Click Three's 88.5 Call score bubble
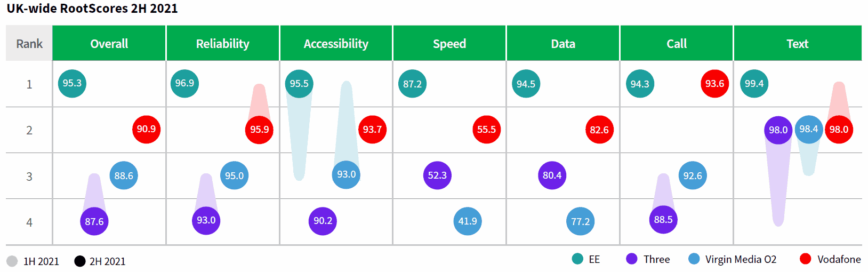Screen dimensions: 868x272 663,220
